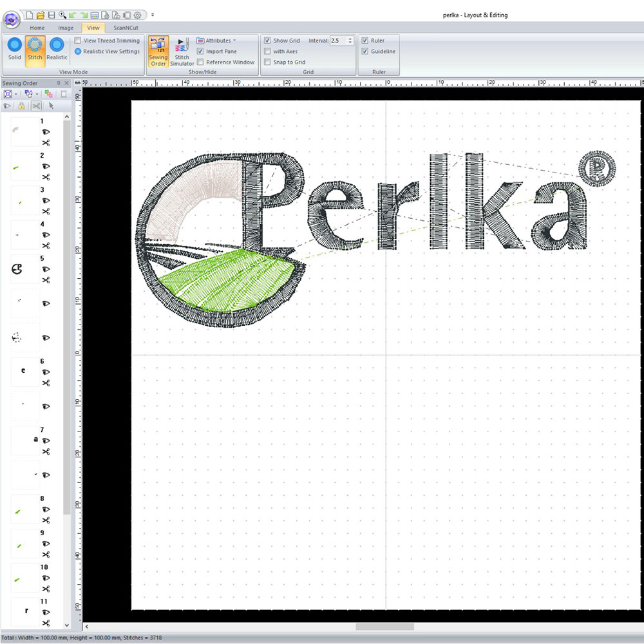Click the frame-view icon in Sewing Order toolbar
This screenshot has height=644, width=644.
coord(7,94)
